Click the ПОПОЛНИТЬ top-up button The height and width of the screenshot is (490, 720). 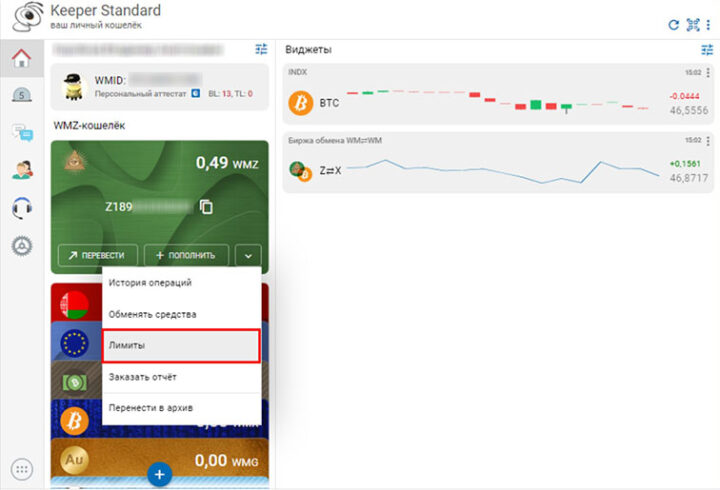tap(186, 255)
